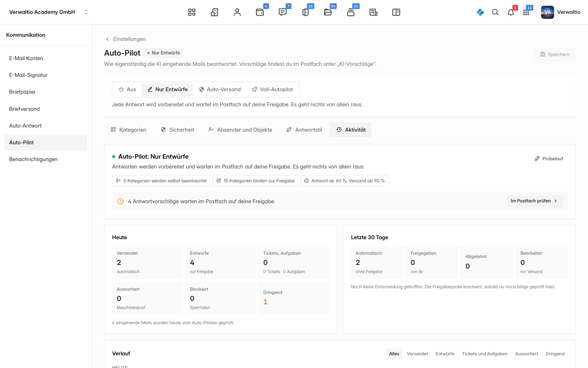Switch to Absender und Objekte tab
588x368 pixels.
click(240, 130)
